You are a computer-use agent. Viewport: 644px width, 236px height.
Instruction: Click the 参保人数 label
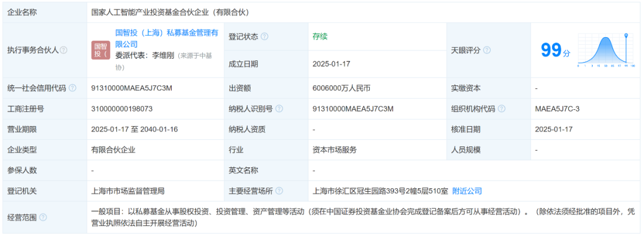pyautogui.click(x=22, y=170)
